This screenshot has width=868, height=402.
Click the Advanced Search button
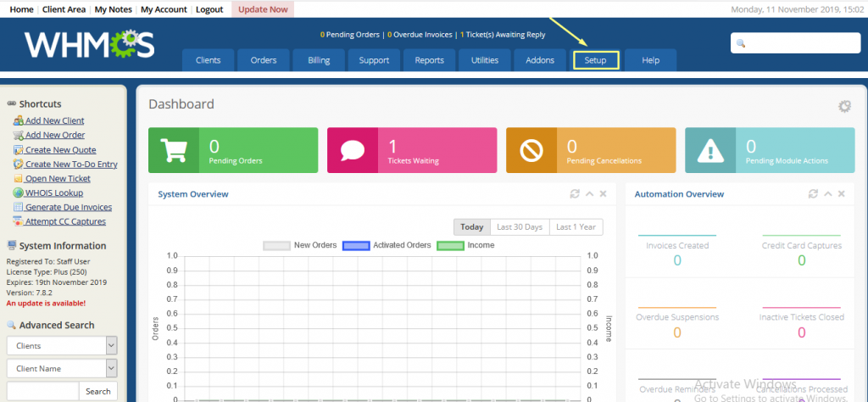98,392
